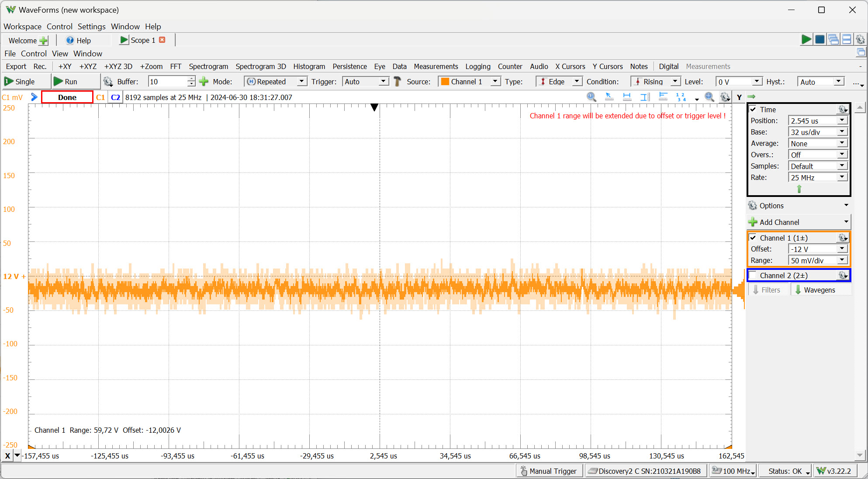Click the green run arrow in the top-right corner
868x479 pixels.
pos(806,39)
